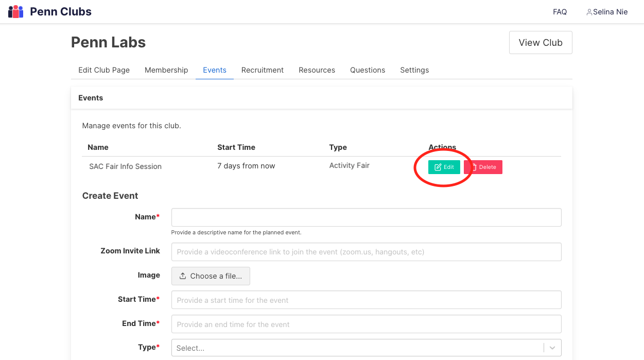Click the Start Time input field
The width and height of the screenshot is (644, 360).
[x=366, y=300]
